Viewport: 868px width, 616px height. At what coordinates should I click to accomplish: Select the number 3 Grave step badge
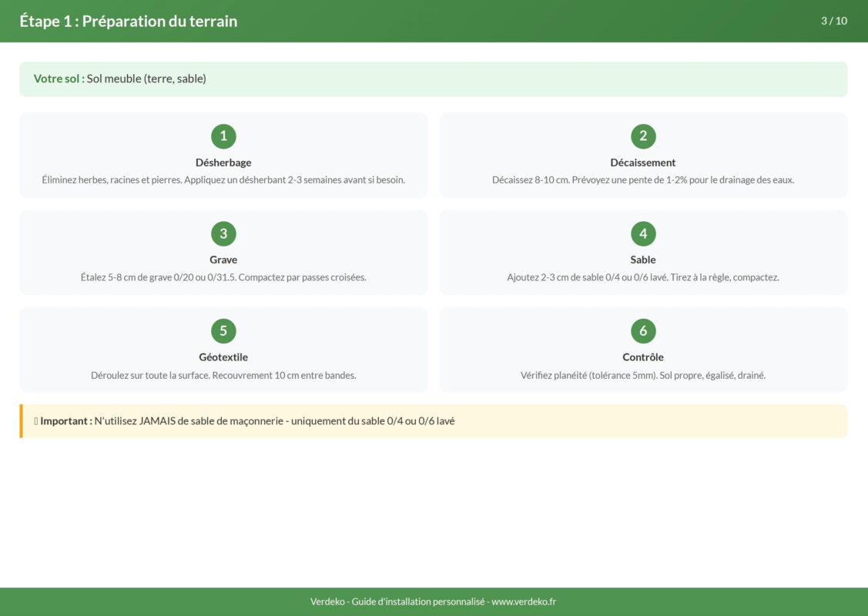[x=223, y=233]
